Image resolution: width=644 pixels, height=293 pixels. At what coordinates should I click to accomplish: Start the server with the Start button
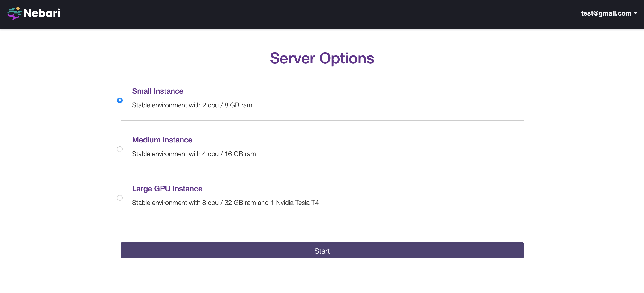(322, 250)
